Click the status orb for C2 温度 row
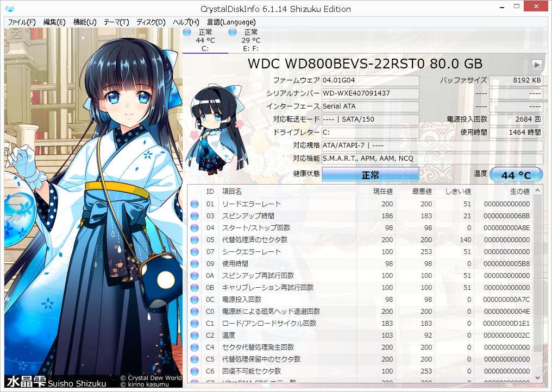Viewport: 552px width, 392px height. (195, 336)
